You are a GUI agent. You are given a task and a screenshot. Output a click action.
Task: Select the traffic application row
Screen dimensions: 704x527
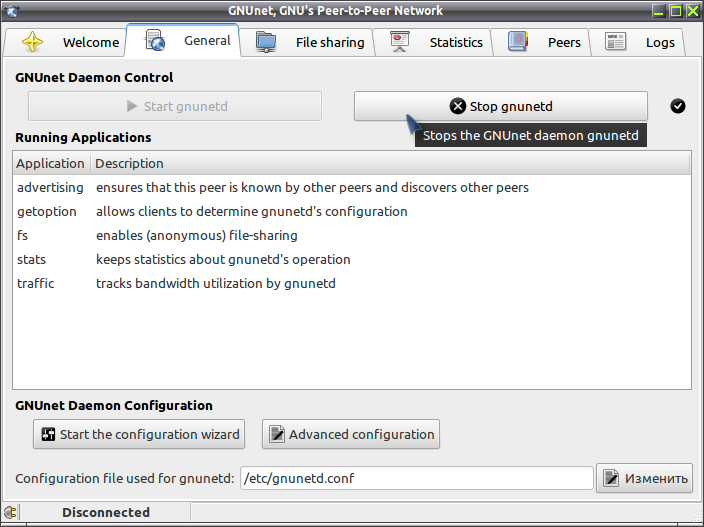point(352,283)
